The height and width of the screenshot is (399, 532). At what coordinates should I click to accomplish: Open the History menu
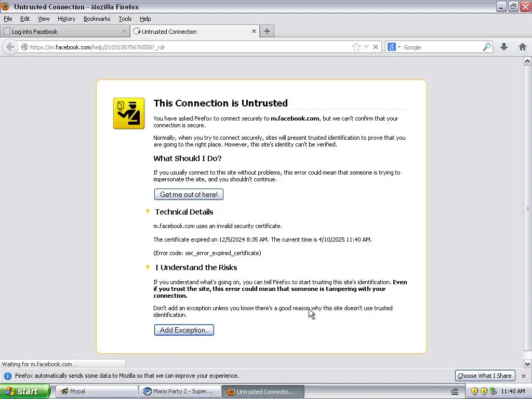coord(66,19)
